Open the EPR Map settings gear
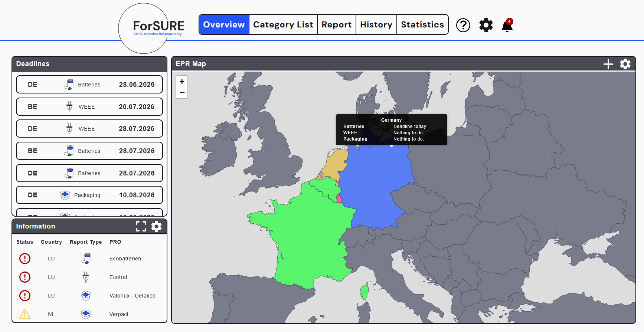This screenshot has width=644, height=332. click(625, 64)
